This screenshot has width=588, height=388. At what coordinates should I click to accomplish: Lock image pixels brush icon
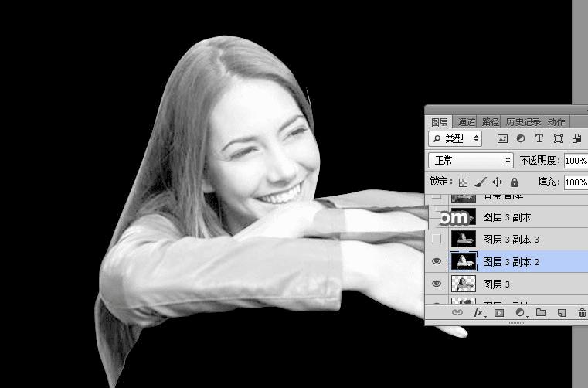tap(481, 182)
